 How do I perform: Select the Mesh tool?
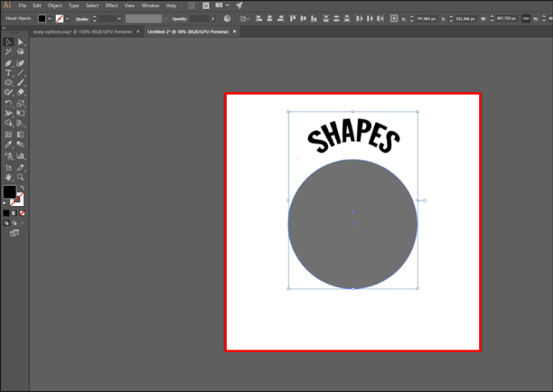(x=8, y=135)
